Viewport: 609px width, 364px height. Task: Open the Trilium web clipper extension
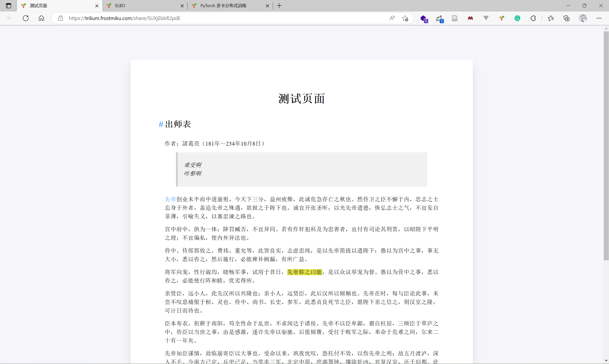pos(501,18)
